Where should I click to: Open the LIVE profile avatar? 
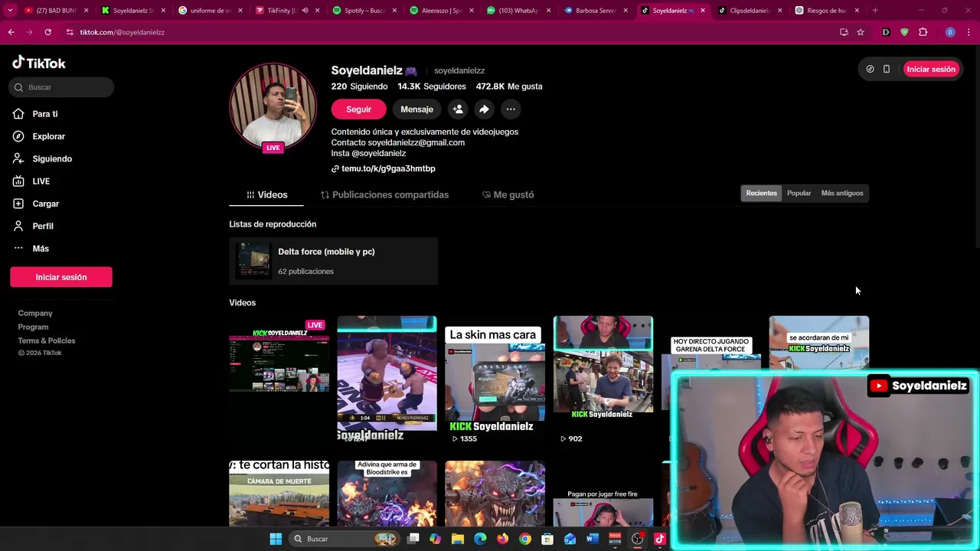(x=273, y=107)
